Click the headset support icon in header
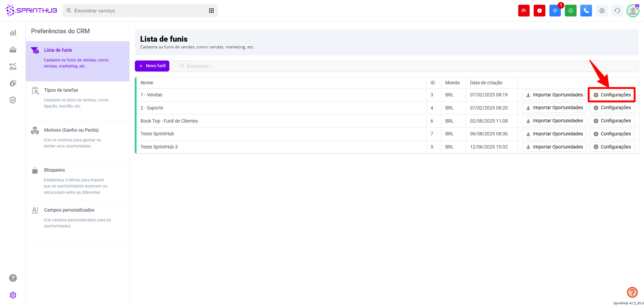Image resolution: width=644 pixels, height=306 pixels. tap(617, 11)
